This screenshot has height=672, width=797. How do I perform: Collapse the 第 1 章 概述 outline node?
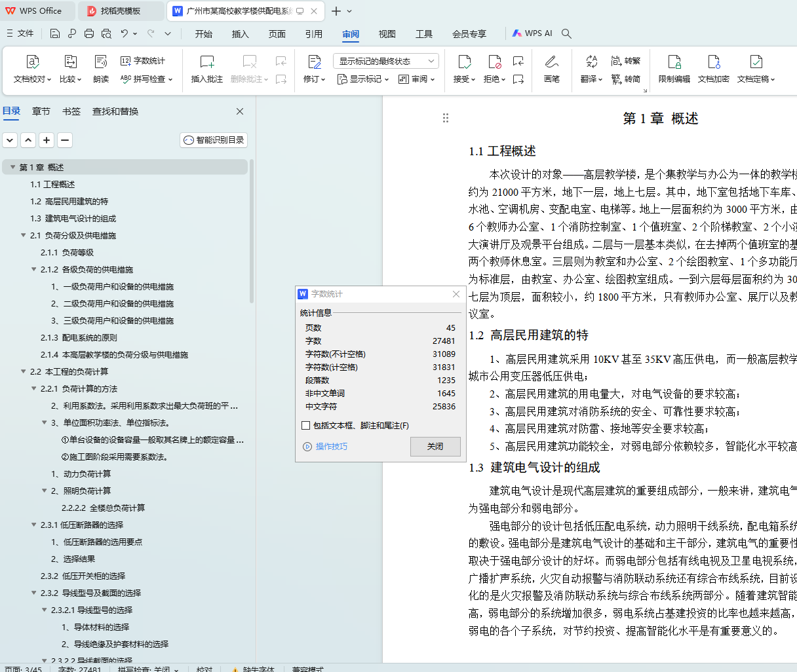[12, 168]
